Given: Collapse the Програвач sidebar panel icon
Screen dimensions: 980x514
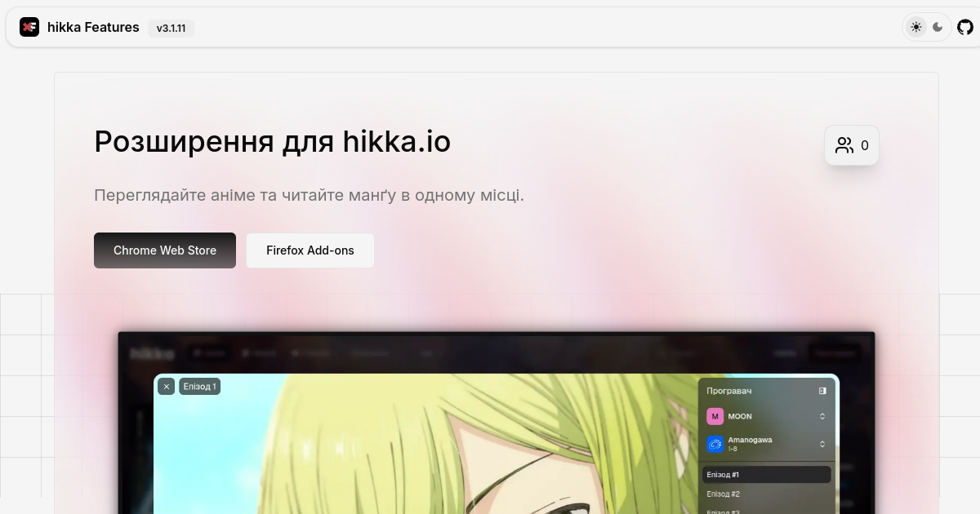Looking at the screenshot, I should point(822,391).
